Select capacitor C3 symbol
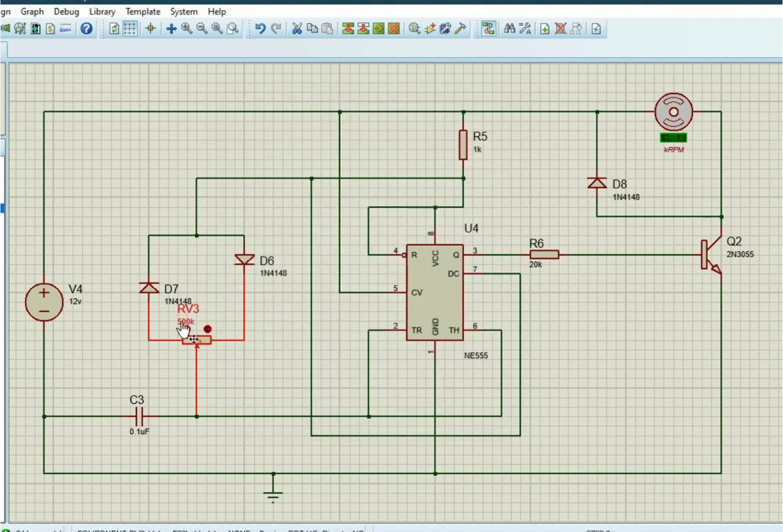This screenshot has width=783, height=532. [x=139, y=416]
